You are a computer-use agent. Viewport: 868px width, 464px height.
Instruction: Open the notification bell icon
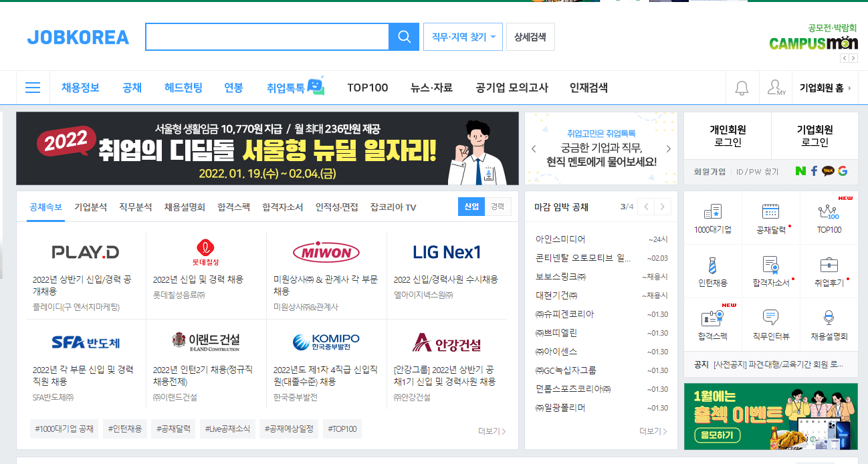point(743,87)
